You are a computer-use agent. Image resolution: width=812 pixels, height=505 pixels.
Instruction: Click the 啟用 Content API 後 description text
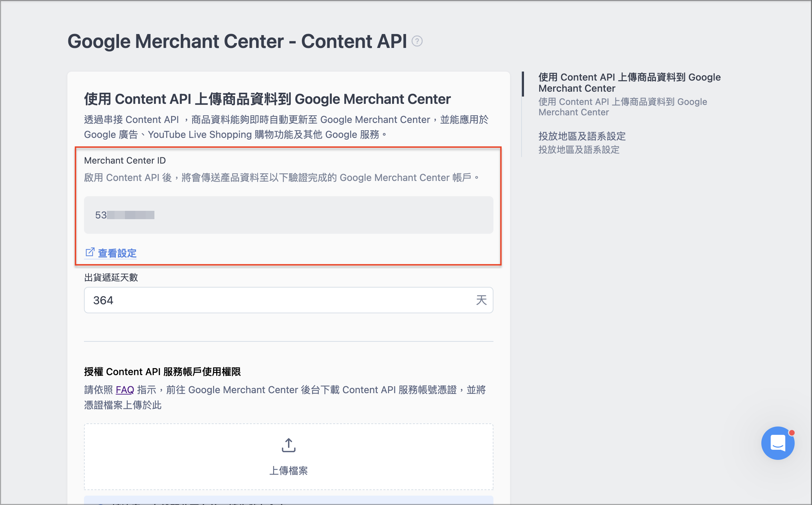[281, 177]
